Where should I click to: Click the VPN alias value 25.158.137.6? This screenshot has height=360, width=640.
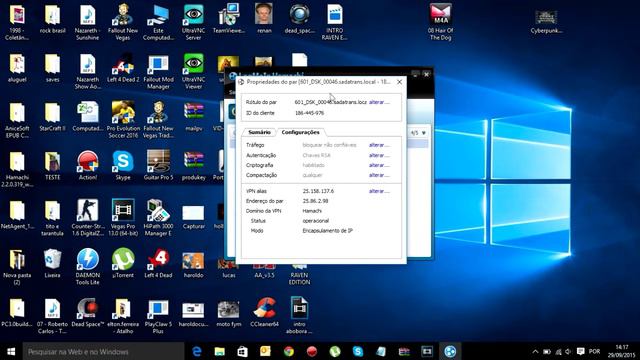pyautogui.click(x=318, y=191)
